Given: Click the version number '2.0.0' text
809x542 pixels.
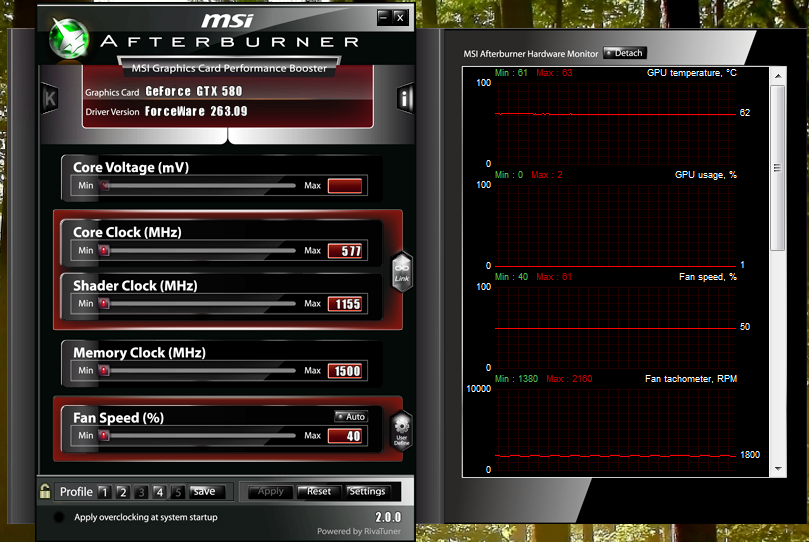Looking at the screenshot, I should (x=388, y=517).
